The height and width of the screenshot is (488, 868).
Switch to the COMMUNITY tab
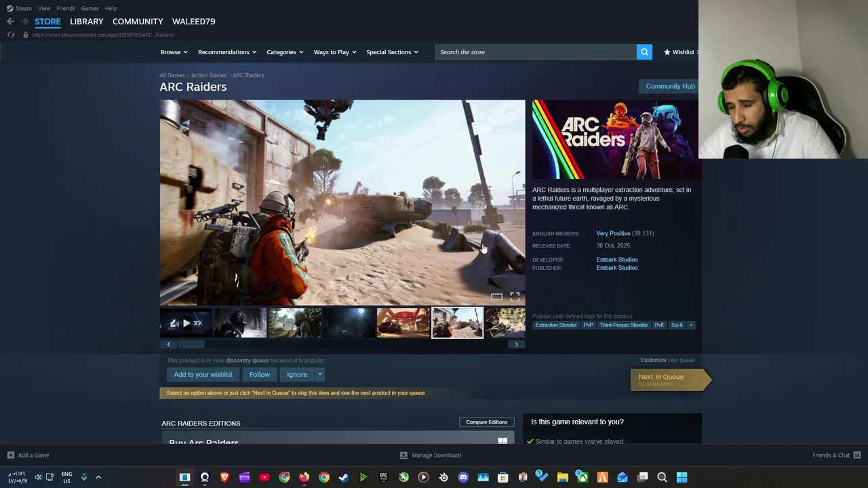(x=138, y=22)
